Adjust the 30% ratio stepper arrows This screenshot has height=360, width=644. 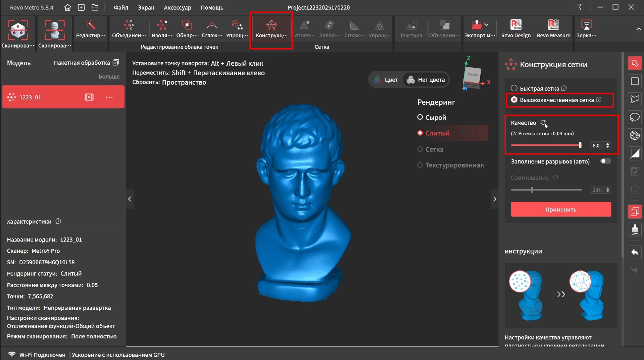607,190
